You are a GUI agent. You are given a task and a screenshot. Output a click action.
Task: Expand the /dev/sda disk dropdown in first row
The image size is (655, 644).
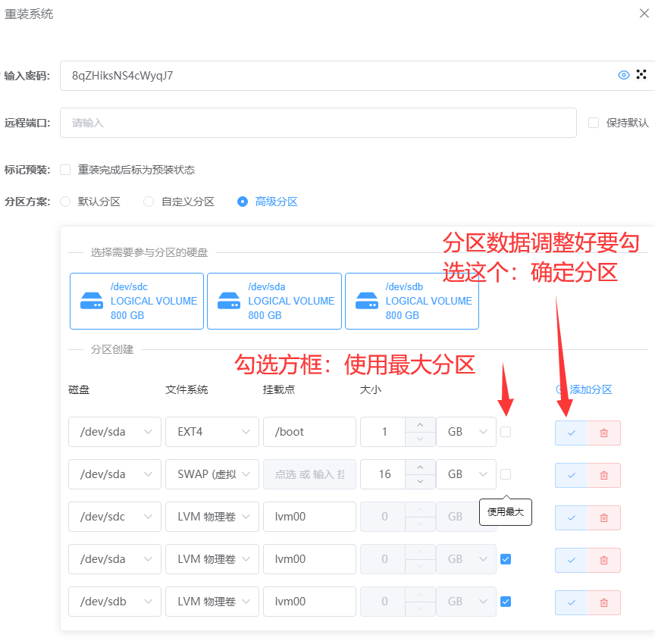[114, 432]
